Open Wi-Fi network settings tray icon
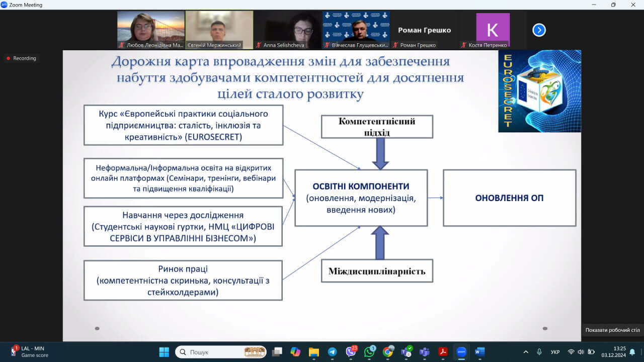 [x=571, y=352]
